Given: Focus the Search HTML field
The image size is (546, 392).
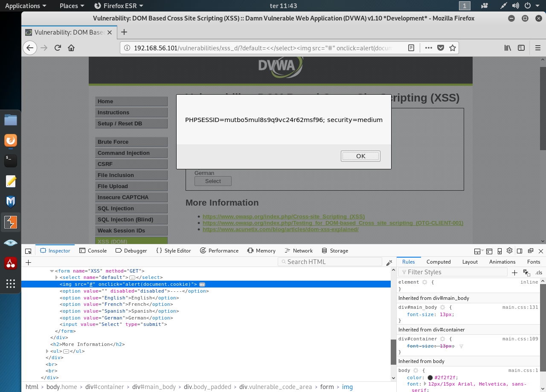Looking at the screenshot, I should (330, 262).
